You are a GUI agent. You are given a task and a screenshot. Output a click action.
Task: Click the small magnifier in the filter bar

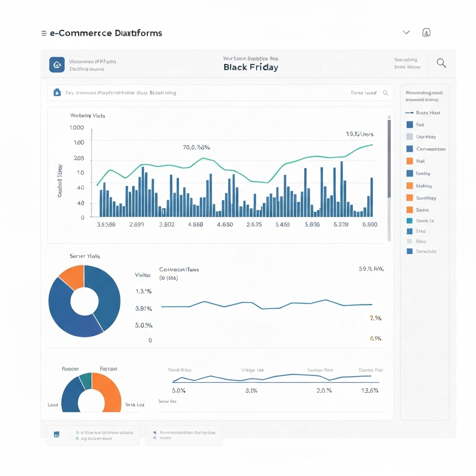(385, 93)
